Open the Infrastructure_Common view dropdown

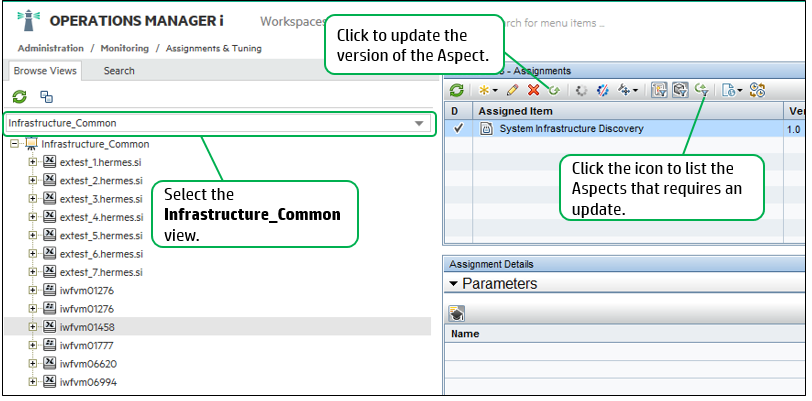click(x=419, y=124)
